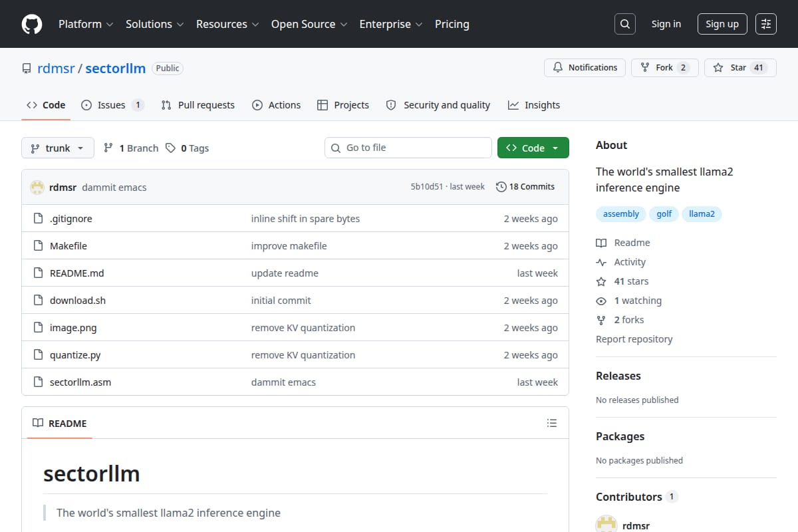Click the Report repository link

click(x=634, y=339)
